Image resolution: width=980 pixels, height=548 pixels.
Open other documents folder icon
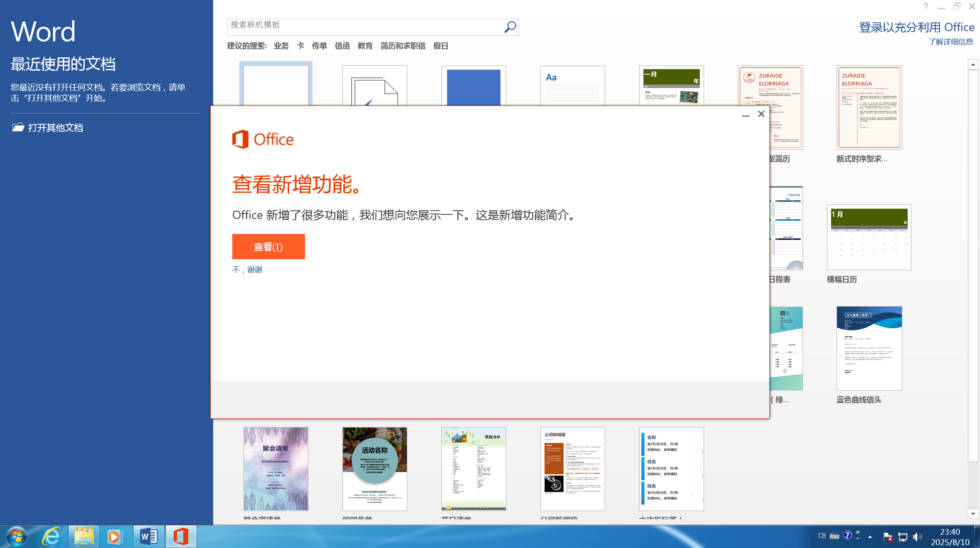click(18, 127)
